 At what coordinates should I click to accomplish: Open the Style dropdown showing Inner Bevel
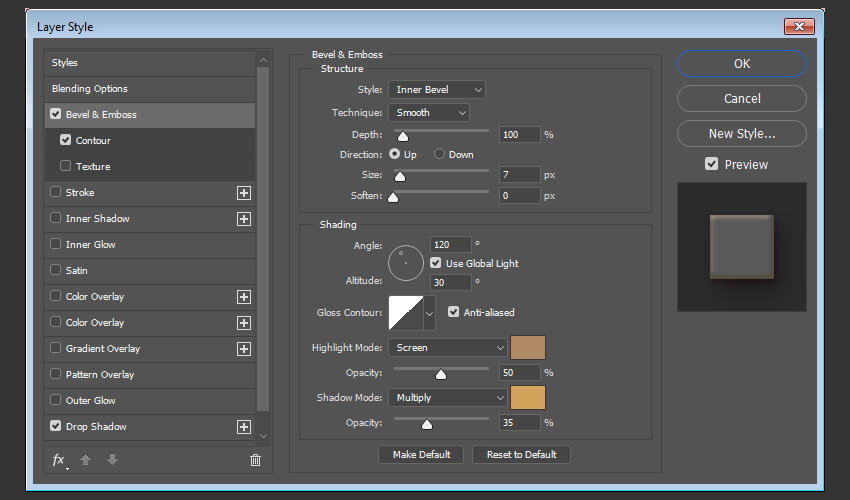(x=437, y=90)
